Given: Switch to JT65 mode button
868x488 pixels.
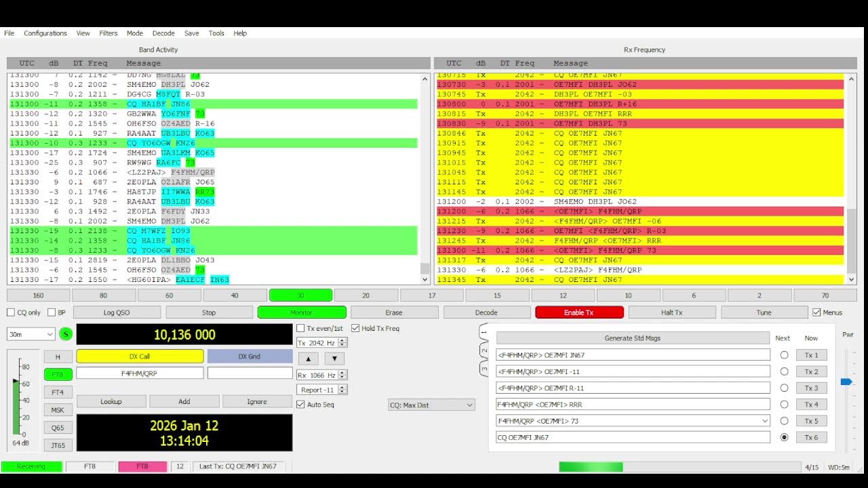Looking at the screenshot, I should tap(58, 445).
